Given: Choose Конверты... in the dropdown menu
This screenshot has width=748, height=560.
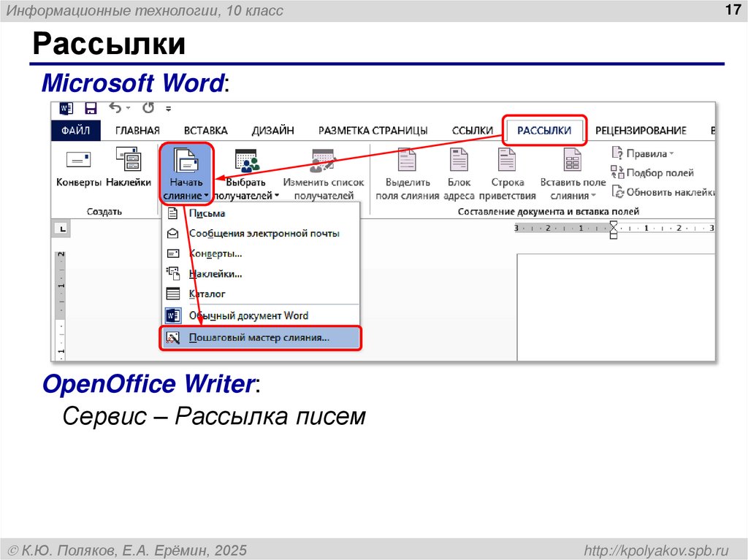Looking at the screenshot, I should tap(261, 253).
